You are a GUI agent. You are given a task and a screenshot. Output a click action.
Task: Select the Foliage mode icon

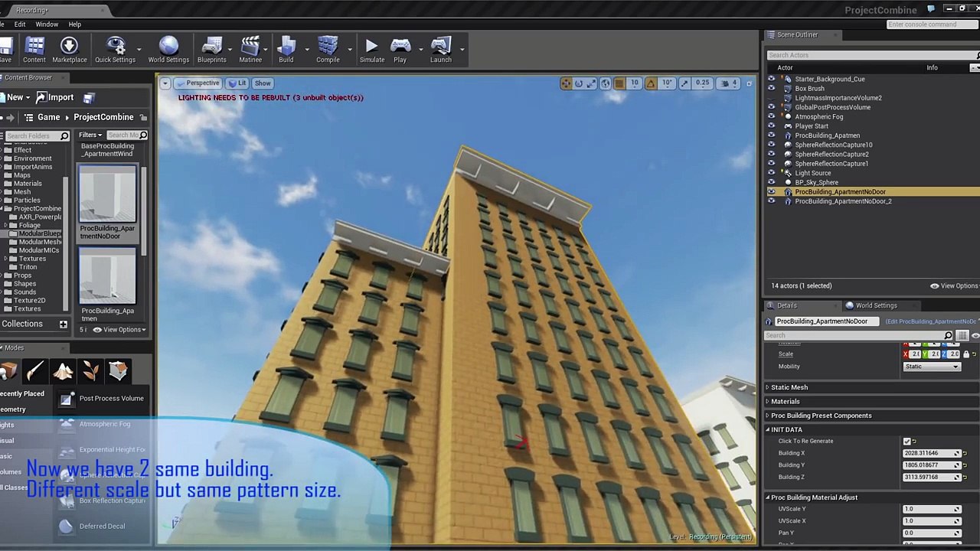pyautogui.click(x=90, y=371)
